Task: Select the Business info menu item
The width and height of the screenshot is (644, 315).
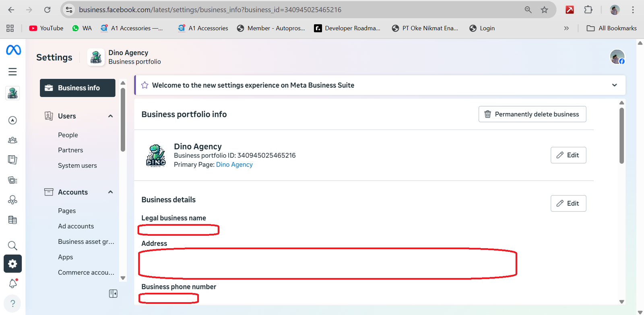Action: point(78,88)
